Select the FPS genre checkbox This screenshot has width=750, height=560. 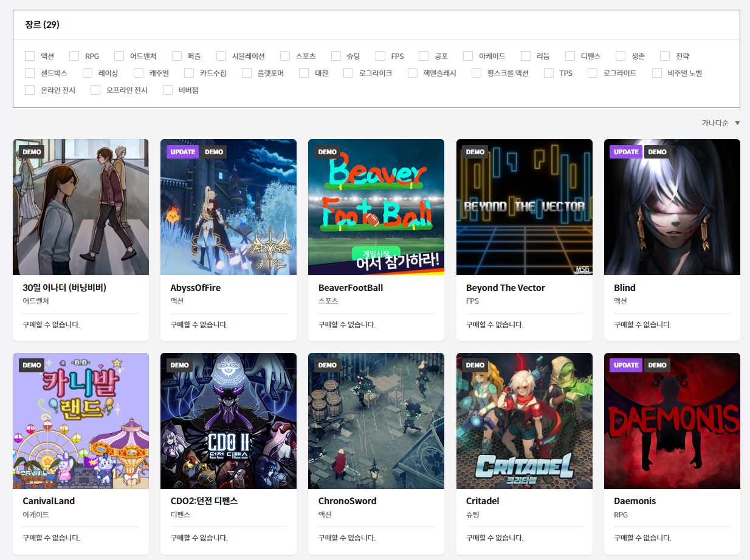point(380,56)
